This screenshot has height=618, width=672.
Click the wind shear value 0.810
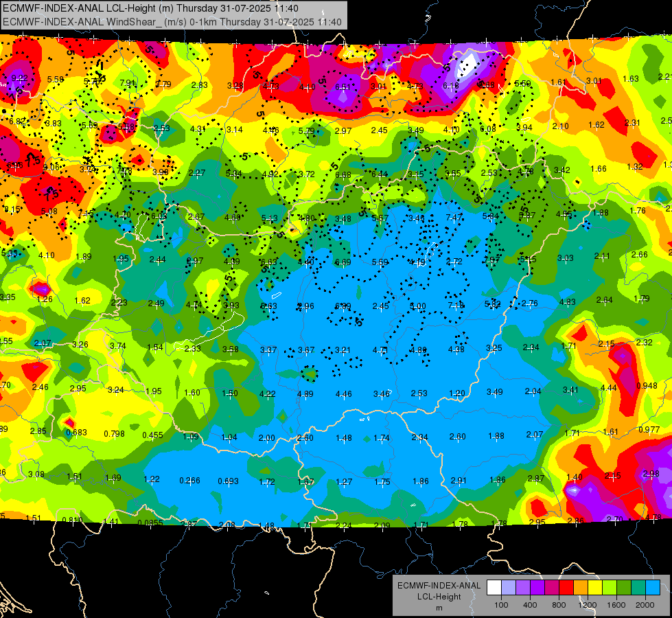pos(73,520)
